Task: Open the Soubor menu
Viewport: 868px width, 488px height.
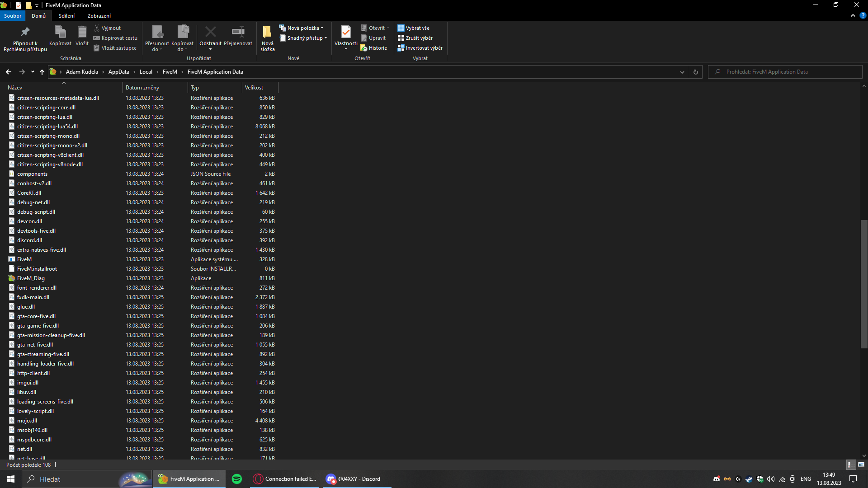Action: (x=13, y=16)
